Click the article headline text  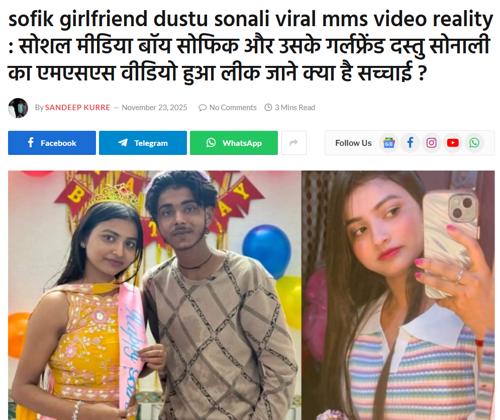click(x=250, y=46)
